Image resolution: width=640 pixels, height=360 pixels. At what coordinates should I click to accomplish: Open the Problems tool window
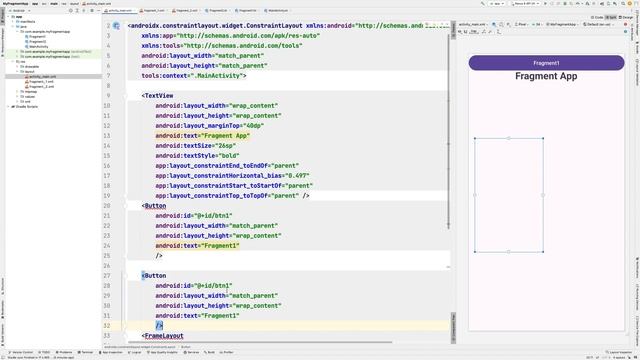pyautogui.click(x=64, y=352)
